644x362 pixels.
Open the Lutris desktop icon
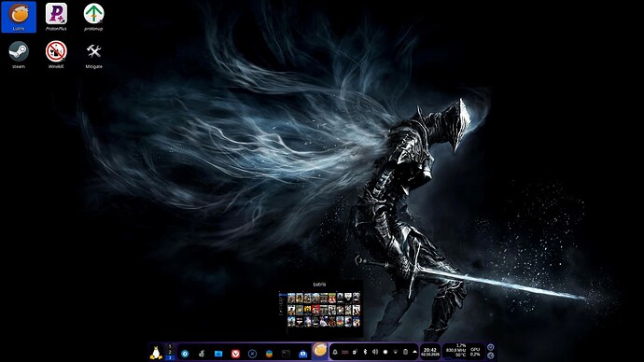coord(19,17)
